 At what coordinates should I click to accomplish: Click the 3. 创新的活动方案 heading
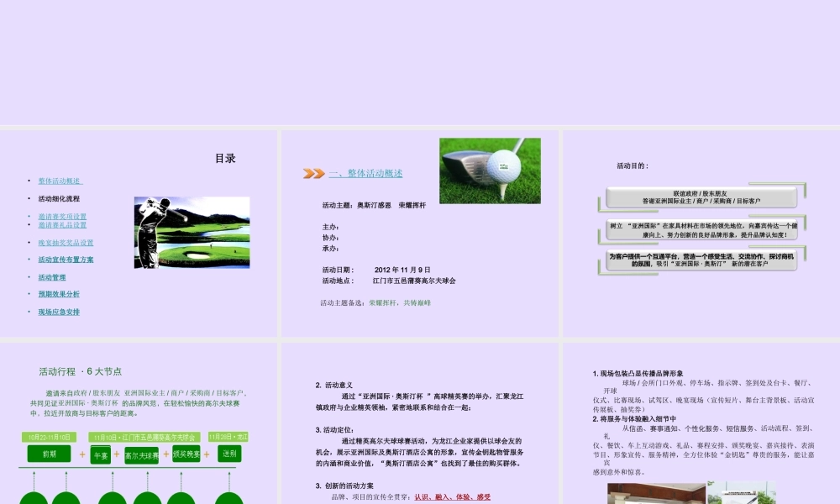[x=344, y=486]
